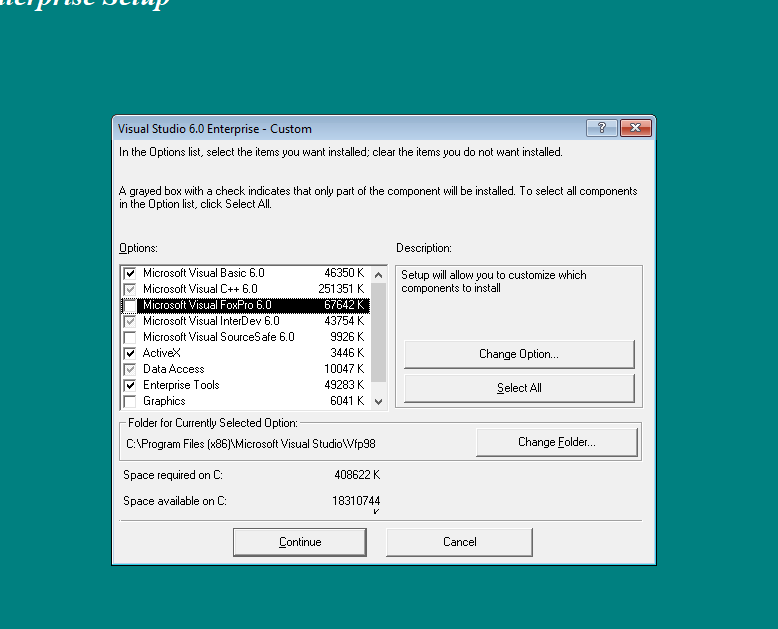The height and width of the screenshot is (629, 778).
Task: Check the Microsoft Visual FoxPro 6.0 box
Action: (x=130, y=306)
